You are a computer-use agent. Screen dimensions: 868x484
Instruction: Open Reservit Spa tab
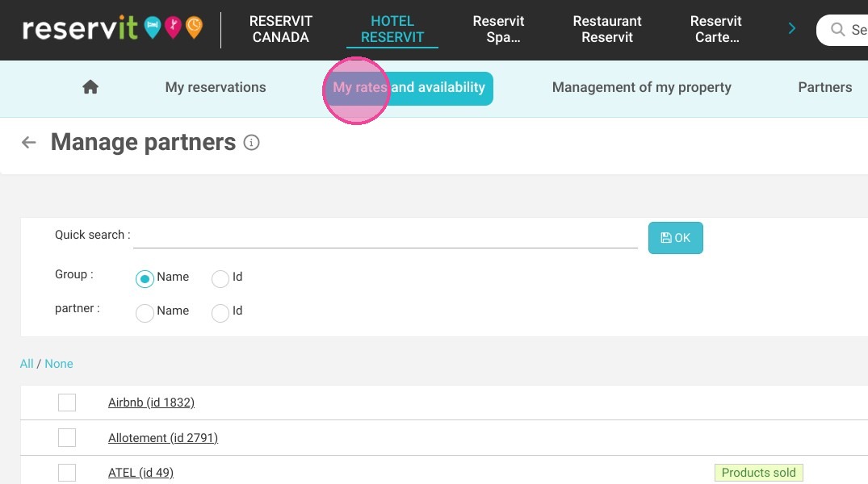[498, 29]
